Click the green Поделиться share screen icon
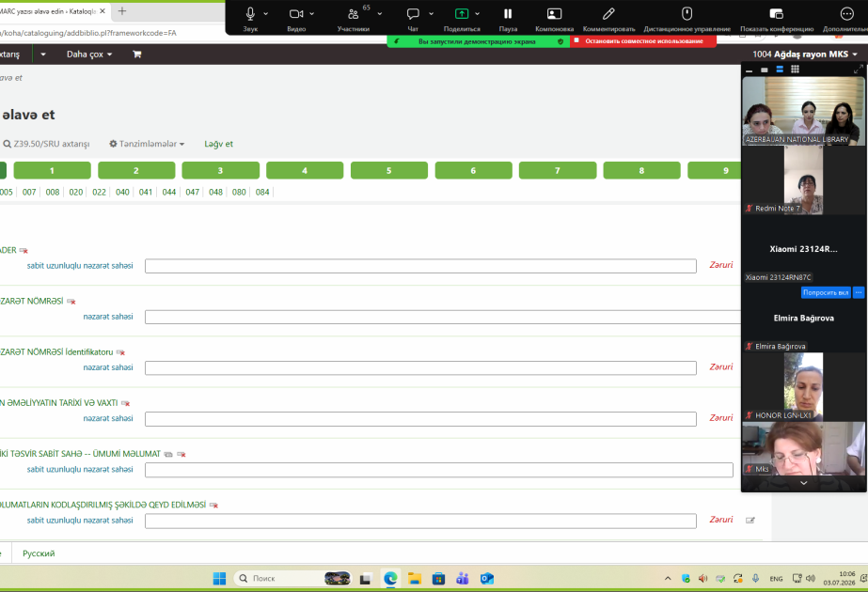 point(462,14)
